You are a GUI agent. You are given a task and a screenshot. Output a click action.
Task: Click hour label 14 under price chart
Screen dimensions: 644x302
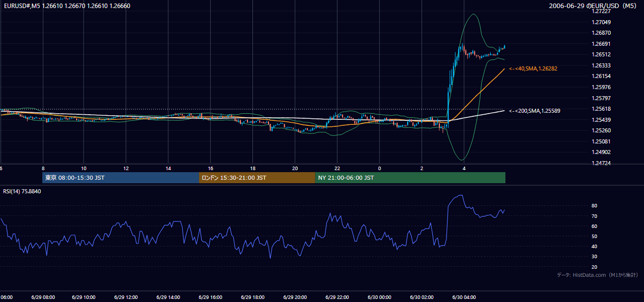[x=168, y=168]
